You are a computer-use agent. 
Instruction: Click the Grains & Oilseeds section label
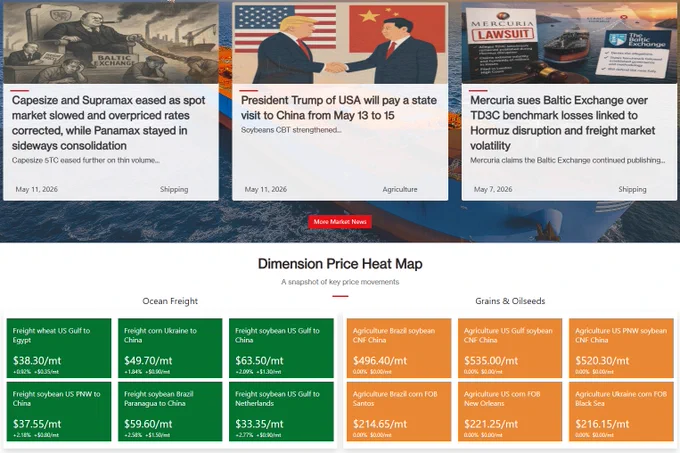(510, 301)
